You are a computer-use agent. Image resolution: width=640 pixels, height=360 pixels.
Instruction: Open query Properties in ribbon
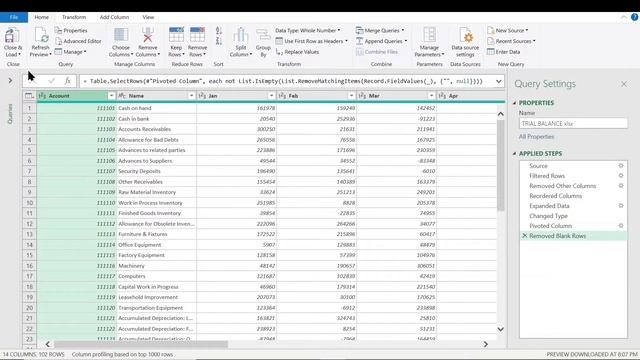(x=71, y=31)
